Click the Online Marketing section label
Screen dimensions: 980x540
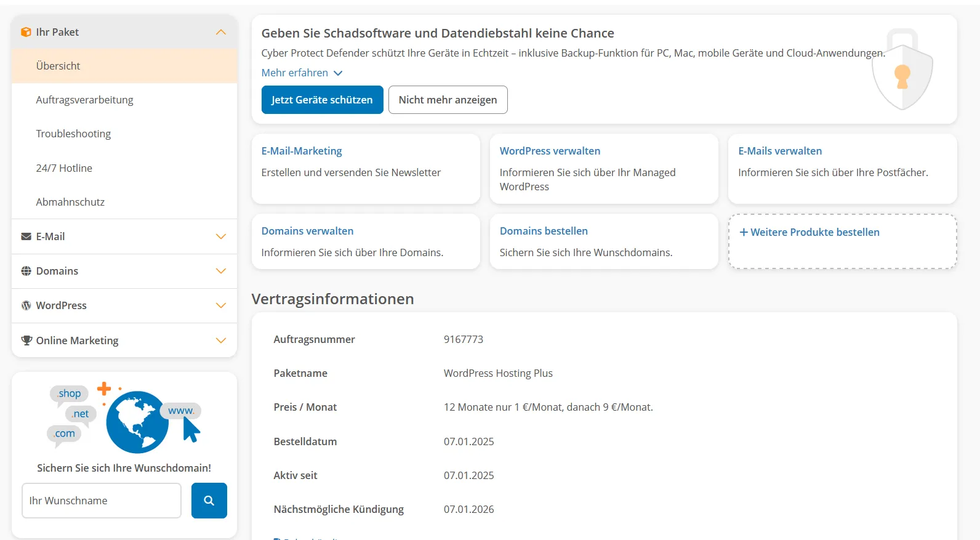[77, 341]
